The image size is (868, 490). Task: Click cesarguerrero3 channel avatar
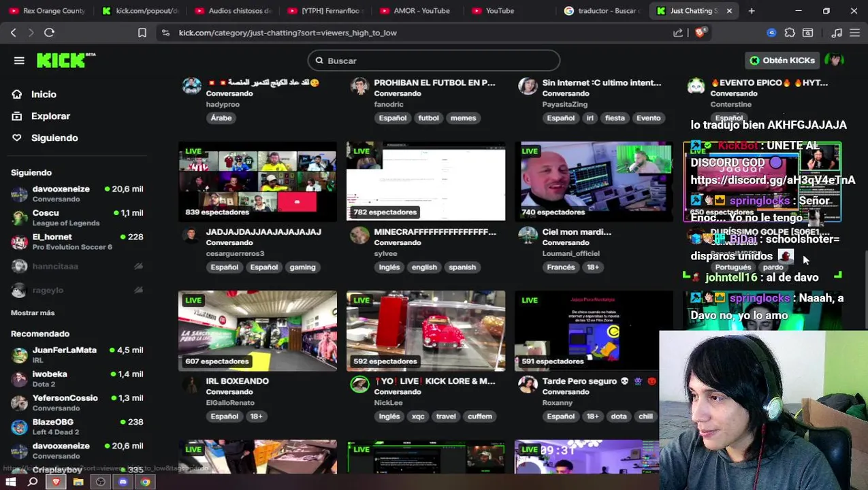point(191,235)
